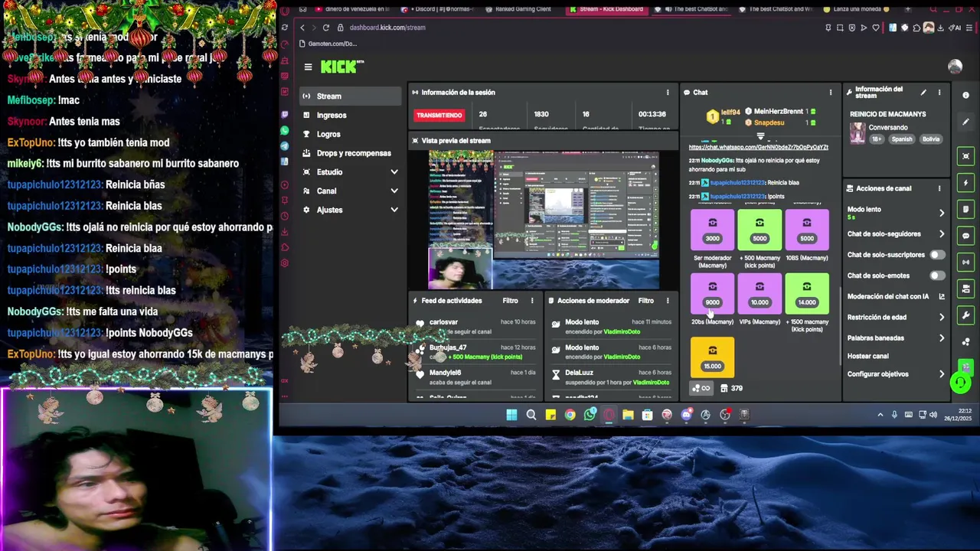This screenshot has height=551, width=980.
Task: Open Windows taskbar search
Action: tap(531, 415)
